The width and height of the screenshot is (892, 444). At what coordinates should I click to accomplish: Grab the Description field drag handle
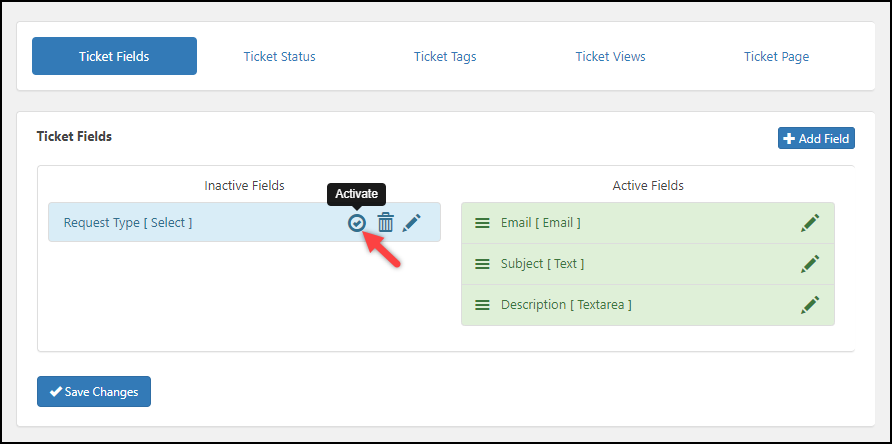tap(482, 305)
